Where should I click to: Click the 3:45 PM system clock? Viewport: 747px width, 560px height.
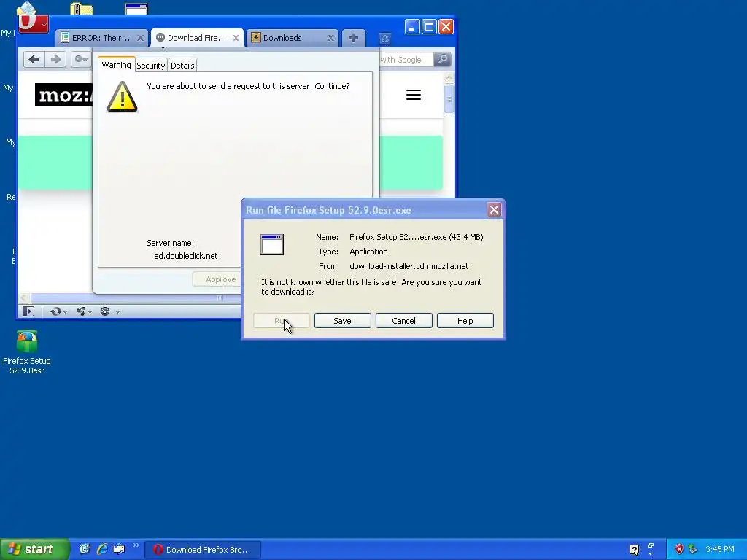click(x=720, y=549)
